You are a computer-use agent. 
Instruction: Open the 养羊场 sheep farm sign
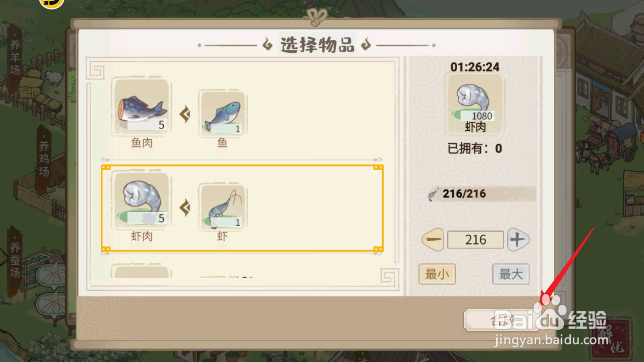tap(15, 57)
